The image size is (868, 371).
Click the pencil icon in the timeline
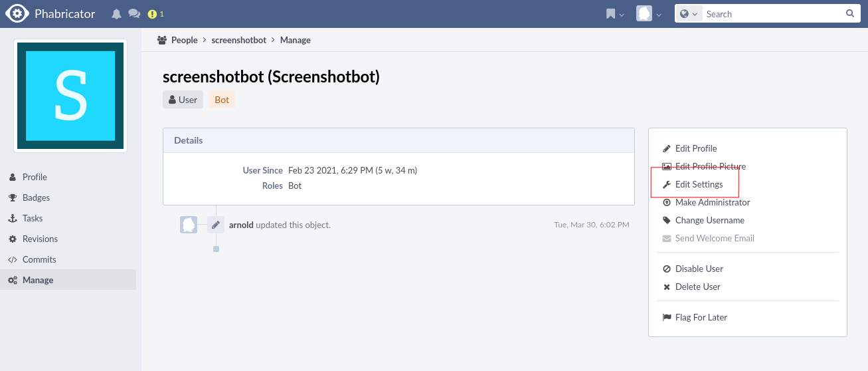click(x=216, y=225)
